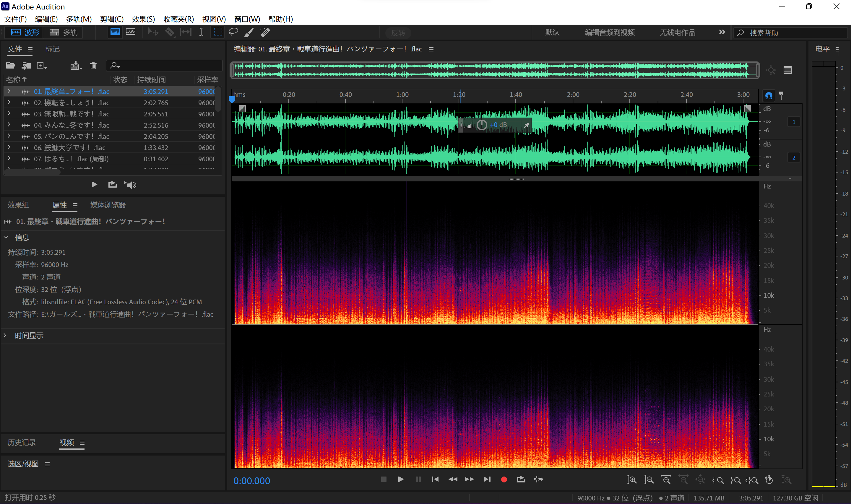
Task: Delete selected file with trash icon
Action: [93, 65]
